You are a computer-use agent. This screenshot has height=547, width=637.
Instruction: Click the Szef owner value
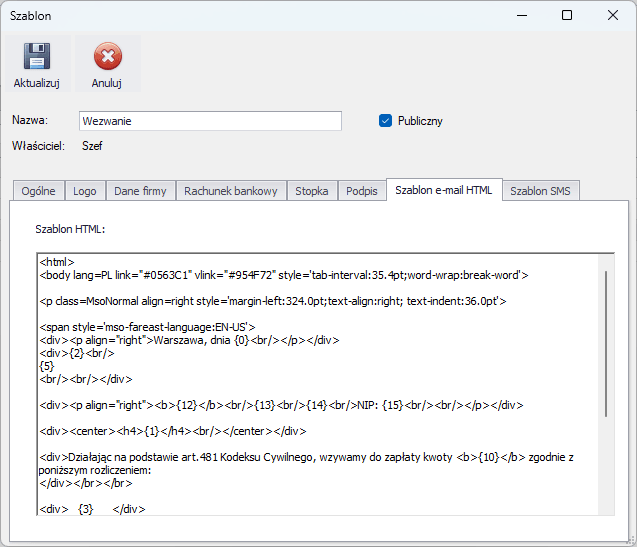(x=92, y=146)
